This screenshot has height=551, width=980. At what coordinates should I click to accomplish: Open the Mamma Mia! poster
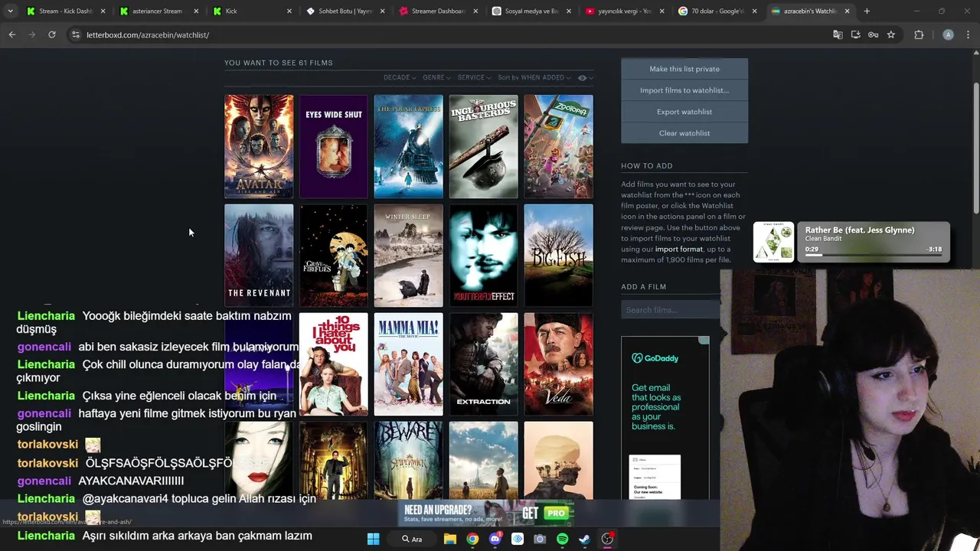click(408, 364)
